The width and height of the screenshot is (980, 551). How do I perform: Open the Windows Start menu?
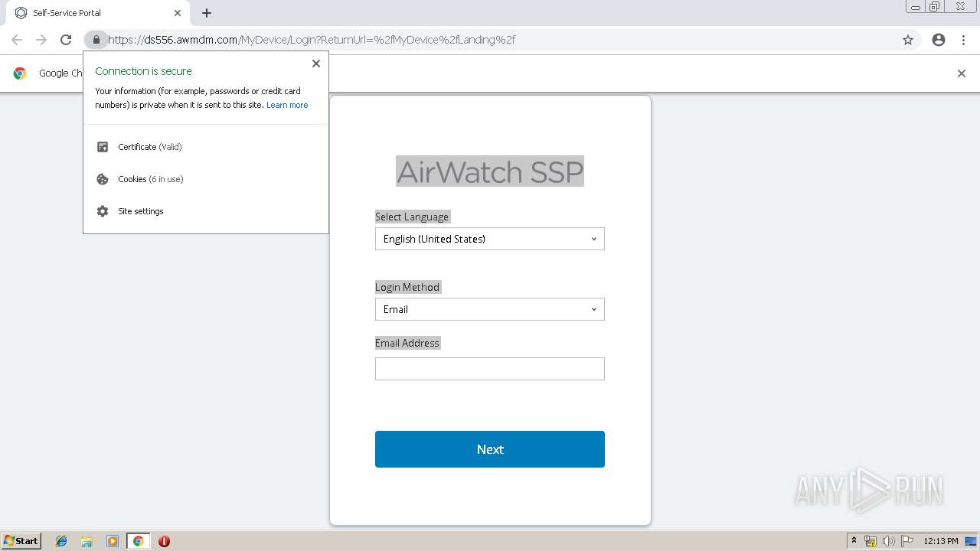tap(21, 541)
